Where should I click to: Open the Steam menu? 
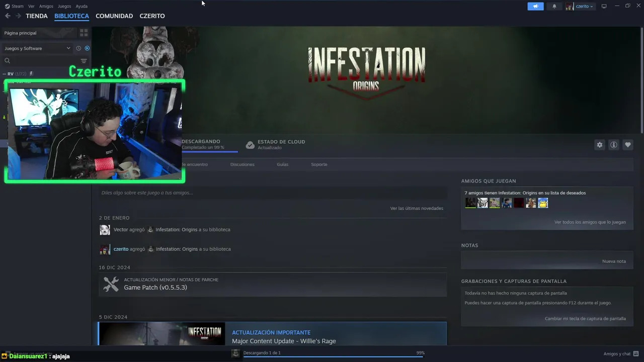tap(18, 6)
